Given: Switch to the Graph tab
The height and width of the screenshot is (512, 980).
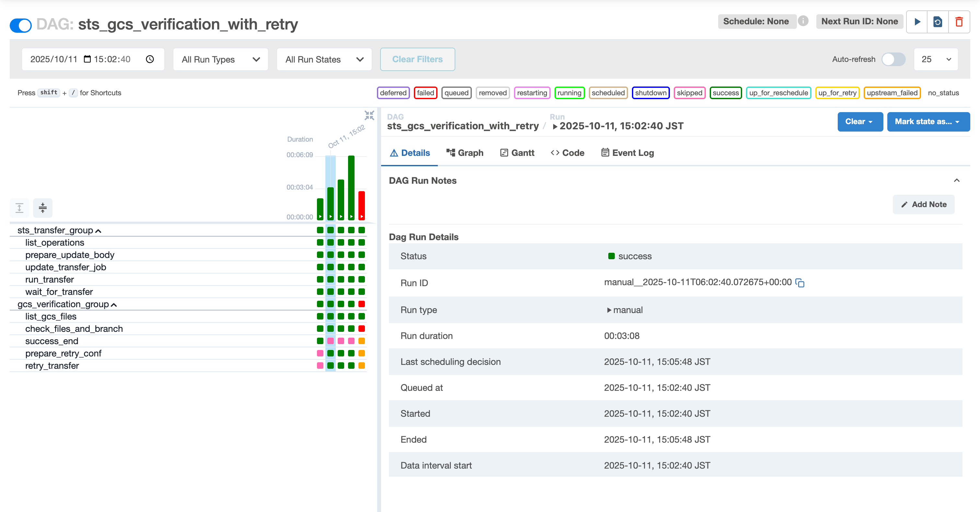Looking at the screenshot, I should tap(465, 153).
